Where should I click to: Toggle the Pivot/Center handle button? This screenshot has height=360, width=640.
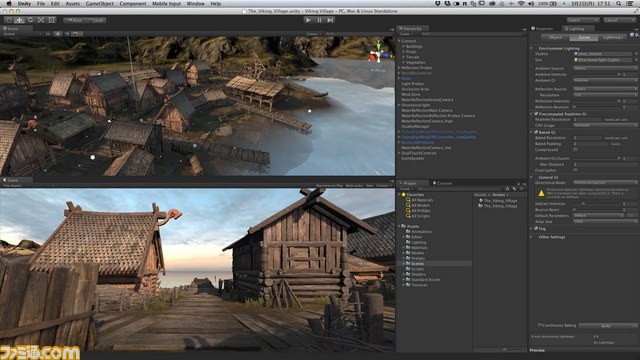click(74, 20)
